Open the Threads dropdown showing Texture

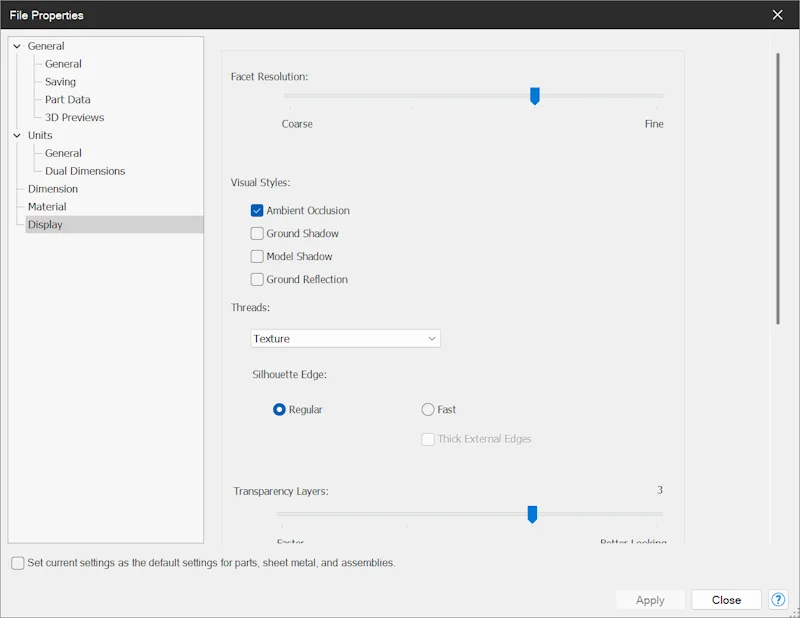(345, 338)
